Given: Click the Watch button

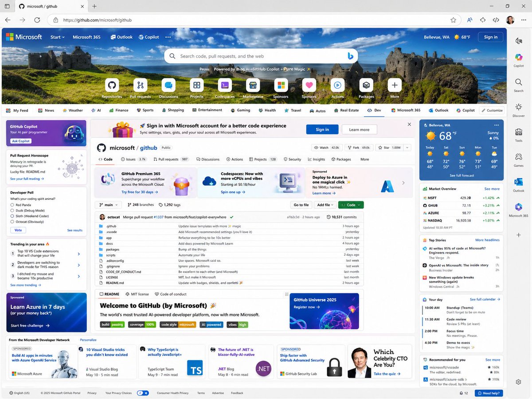Looking at the screenshot, I should pos(326,148).
